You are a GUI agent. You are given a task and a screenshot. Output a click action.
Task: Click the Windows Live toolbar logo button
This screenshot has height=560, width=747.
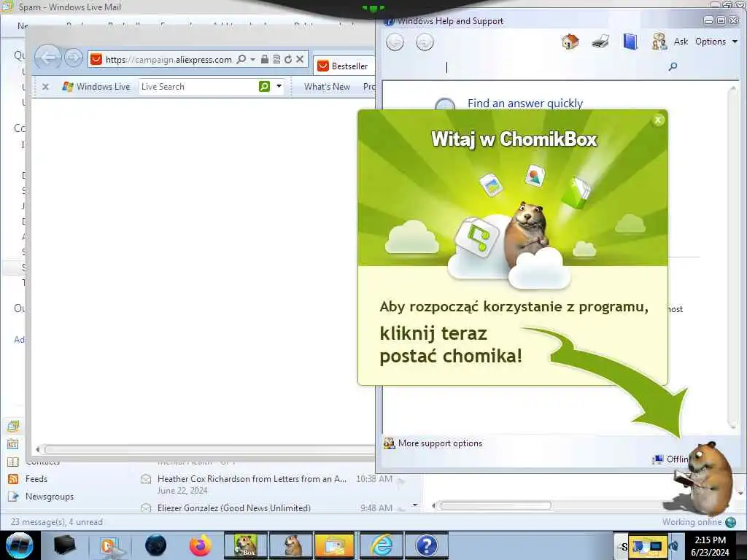tap(96, 87)
